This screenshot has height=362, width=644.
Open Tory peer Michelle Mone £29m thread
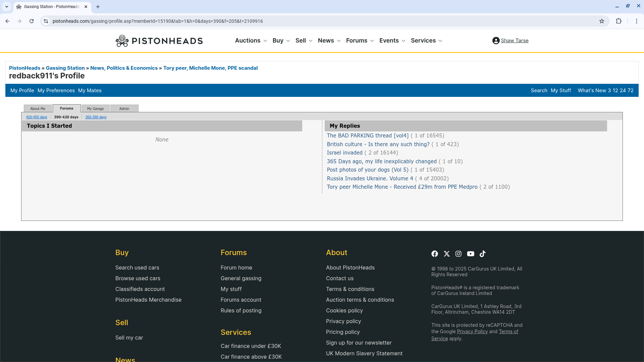[x=402, y=187]
